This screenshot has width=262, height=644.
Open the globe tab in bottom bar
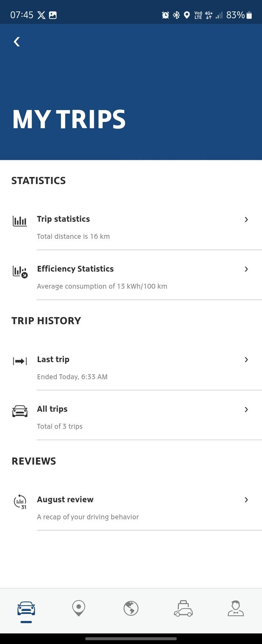pos(131,609)
